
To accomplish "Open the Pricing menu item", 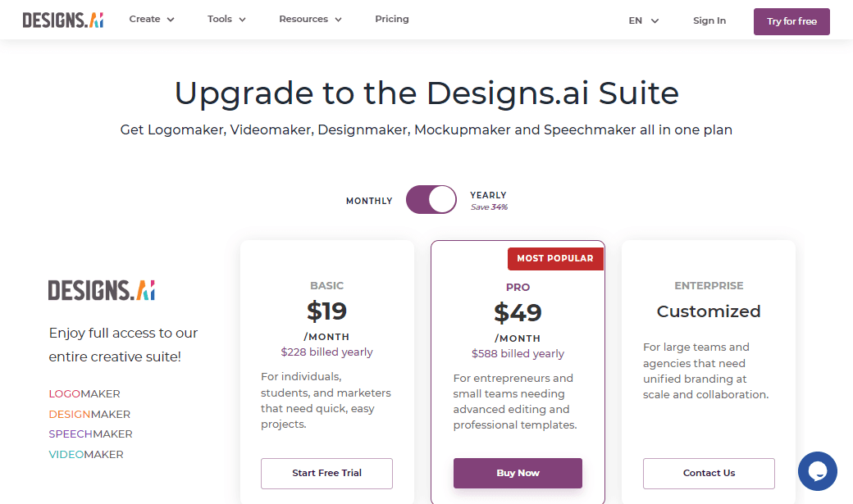I will tap(392, 19).
